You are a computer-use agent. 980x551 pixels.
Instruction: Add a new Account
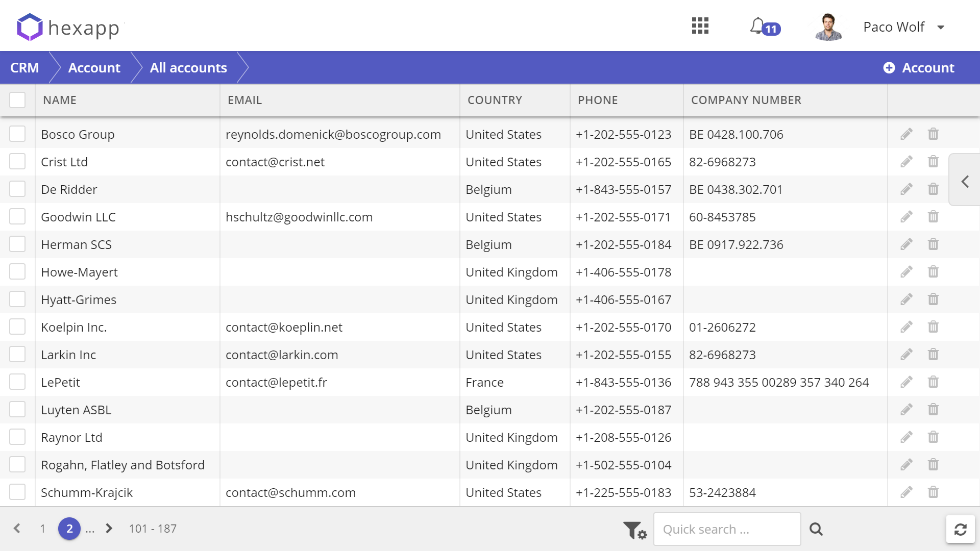coord(919,68)
